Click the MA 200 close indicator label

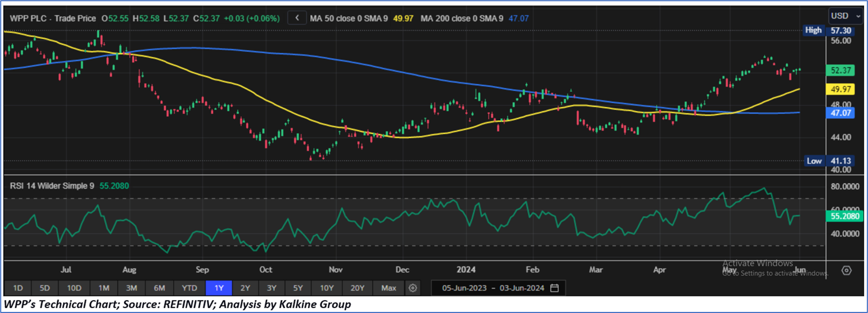tap(462, 18)
